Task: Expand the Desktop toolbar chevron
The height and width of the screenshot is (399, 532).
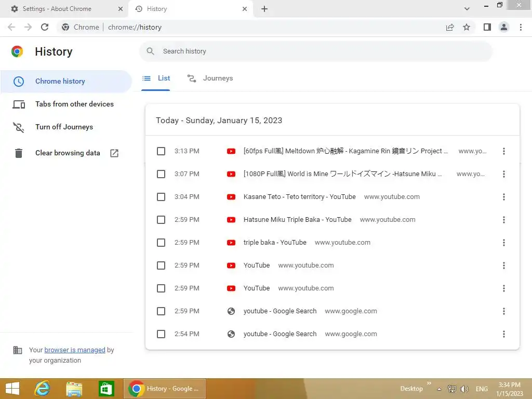Action: [429, 383]
